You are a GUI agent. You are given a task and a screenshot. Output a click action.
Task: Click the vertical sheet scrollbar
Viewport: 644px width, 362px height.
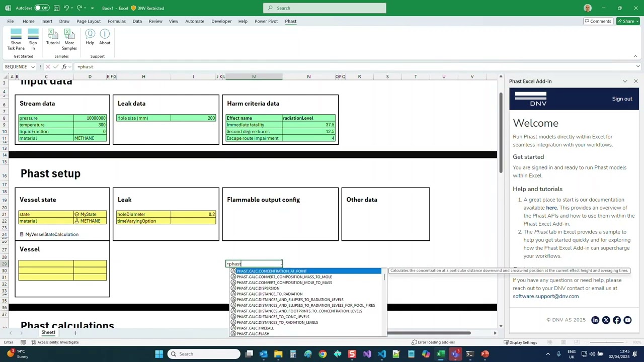click(501, 134)
